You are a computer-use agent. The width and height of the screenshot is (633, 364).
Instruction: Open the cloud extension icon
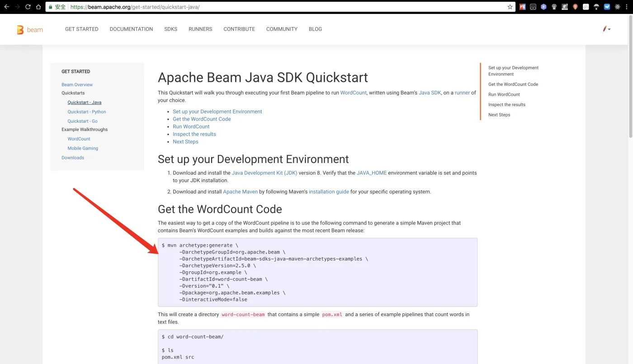[586, 7]
